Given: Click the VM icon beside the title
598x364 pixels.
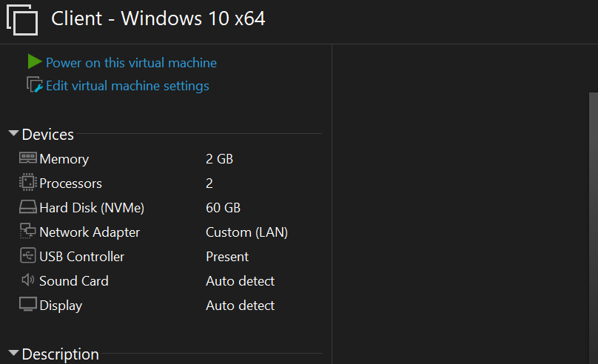Looking at the screenshot, I should [x=22, y=19].
